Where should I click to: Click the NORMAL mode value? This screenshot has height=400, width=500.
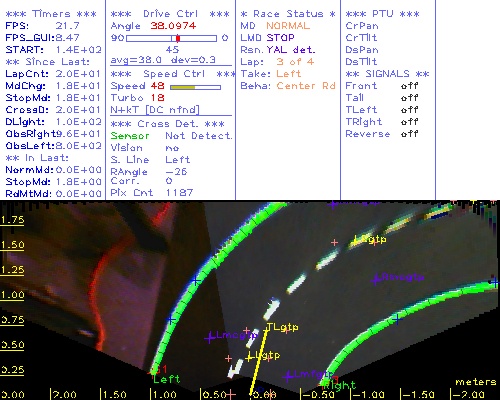tap(288, 26)
